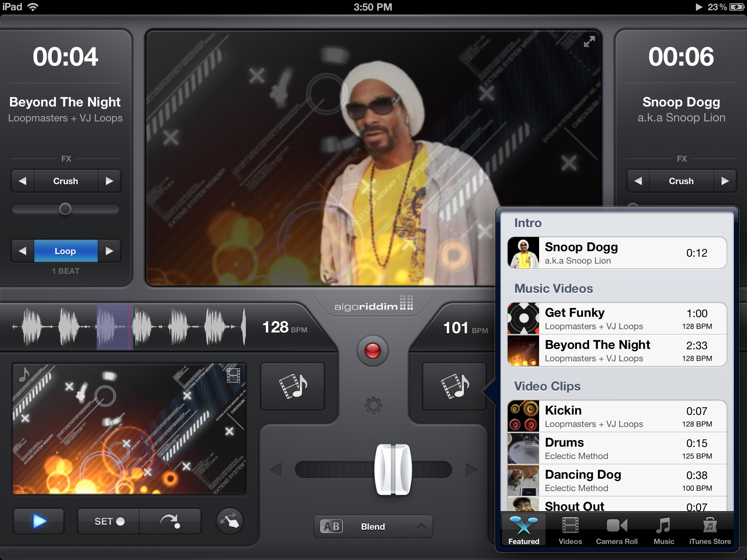Tap the left deck video thumbnail

click(129, 429)
